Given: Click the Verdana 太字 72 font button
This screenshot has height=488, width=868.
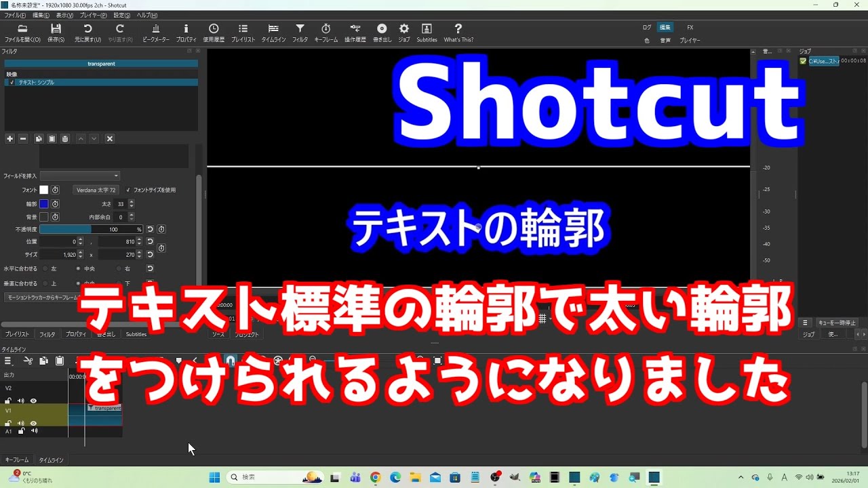Looking at the screenshot, I should (x=96, y=190).
